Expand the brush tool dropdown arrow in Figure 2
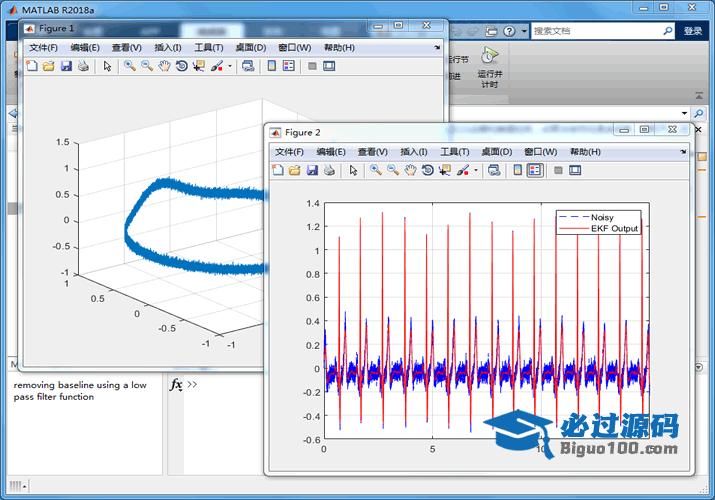The image size is (715, 500). (477, 171)
